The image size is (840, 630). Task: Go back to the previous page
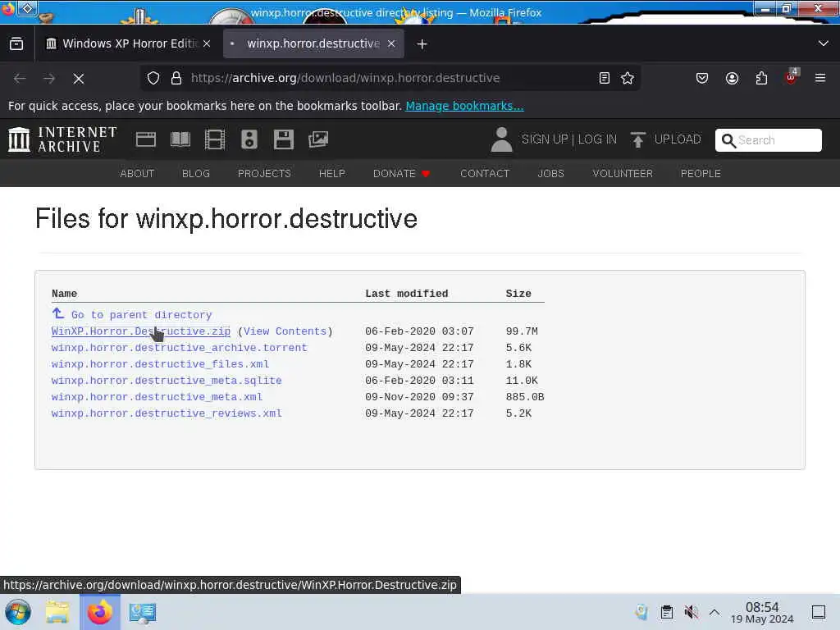20,79
